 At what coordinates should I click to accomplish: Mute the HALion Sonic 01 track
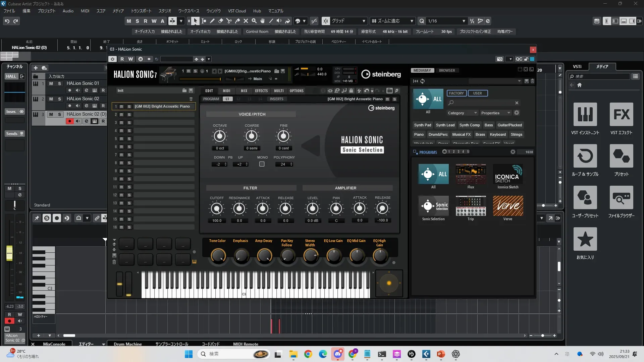pyautogui.click(x=51, y=83)
